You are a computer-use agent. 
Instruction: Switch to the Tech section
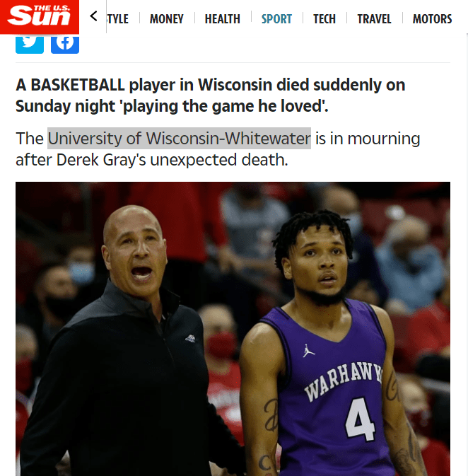324,19
